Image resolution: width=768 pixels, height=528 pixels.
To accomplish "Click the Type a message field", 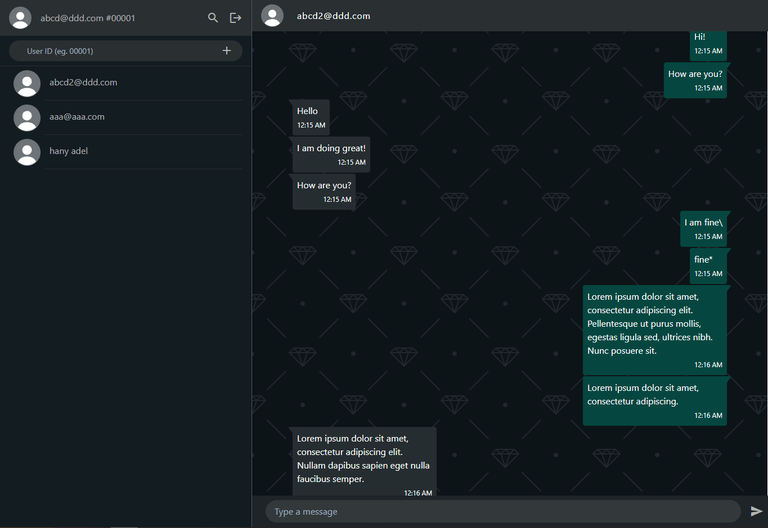I will (x=500, y=511).
